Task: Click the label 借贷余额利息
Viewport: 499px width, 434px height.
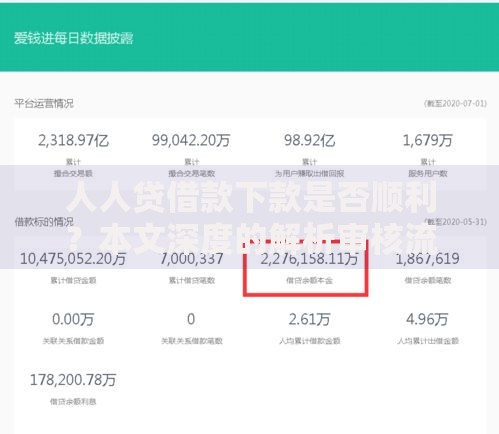Action: click(73, 402)
